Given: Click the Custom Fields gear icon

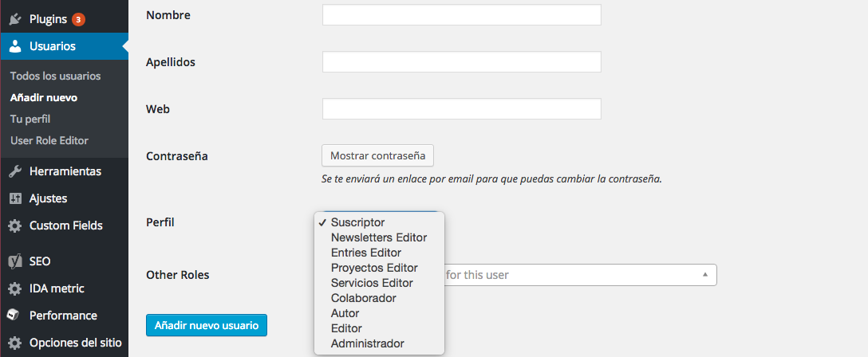Looking at the screenshot, I should (x=15, y=226).
